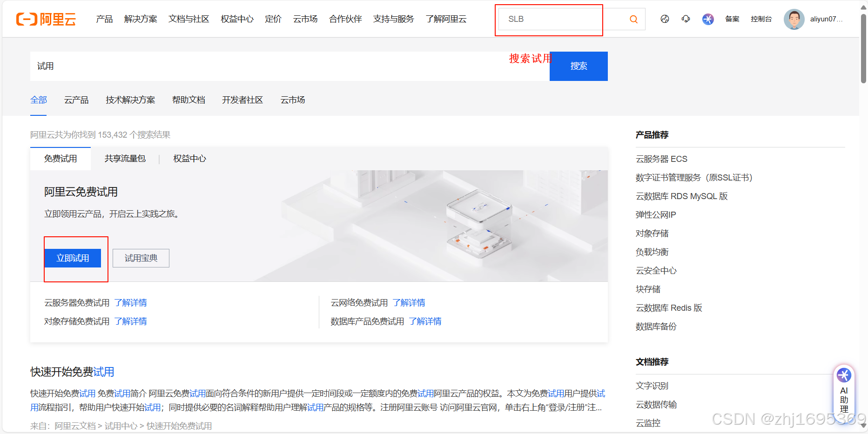The image size is (868, 434).
Task: Click 云市场 in the top navigation bar
Action: point(305,19)
